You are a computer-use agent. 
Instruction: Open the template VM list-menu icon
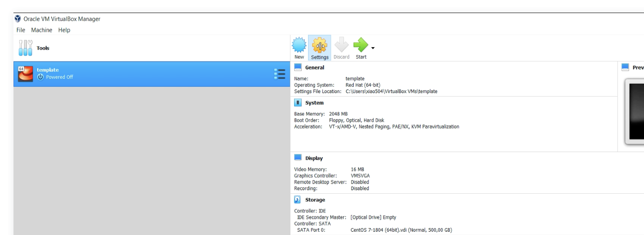(x=279, y=74)
